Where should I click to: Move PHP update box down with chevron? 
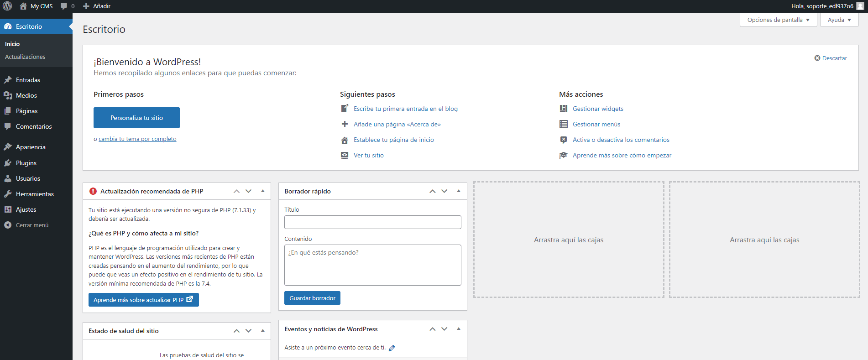point(249,191)
